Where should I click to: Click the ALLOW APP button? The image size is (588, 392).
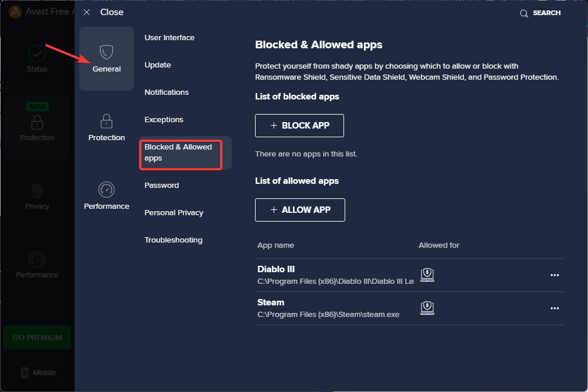pos(300,210)
